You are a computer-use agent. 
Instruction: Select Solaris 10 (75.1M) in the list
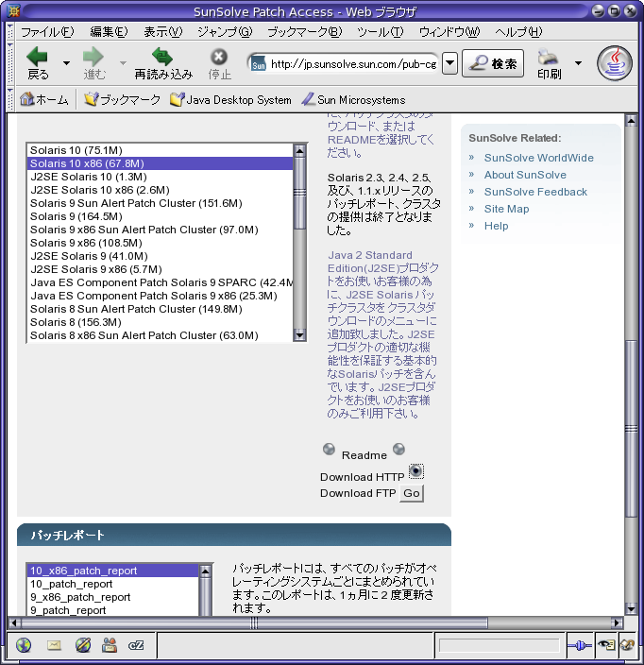[160, 150]
